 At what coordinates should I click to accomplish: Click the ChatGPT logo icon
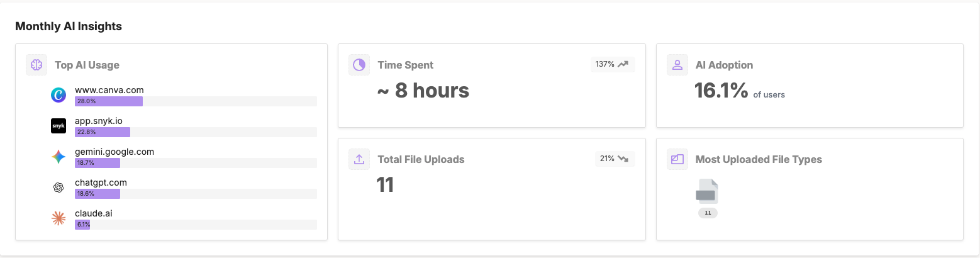58,188
